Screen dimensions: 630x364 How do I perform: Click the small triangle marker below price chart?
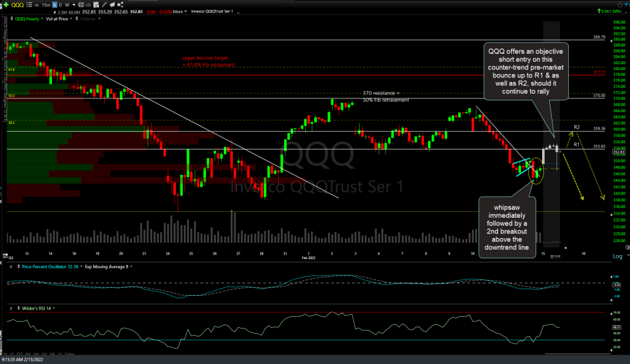coord(566,247)
